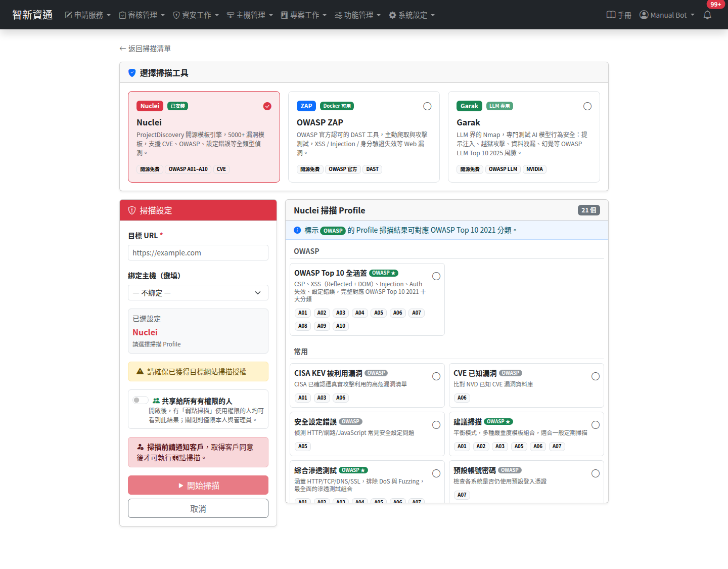Click the LLM 專用 badge on Garak card
728x569 pixels.
tap(499, 106)
